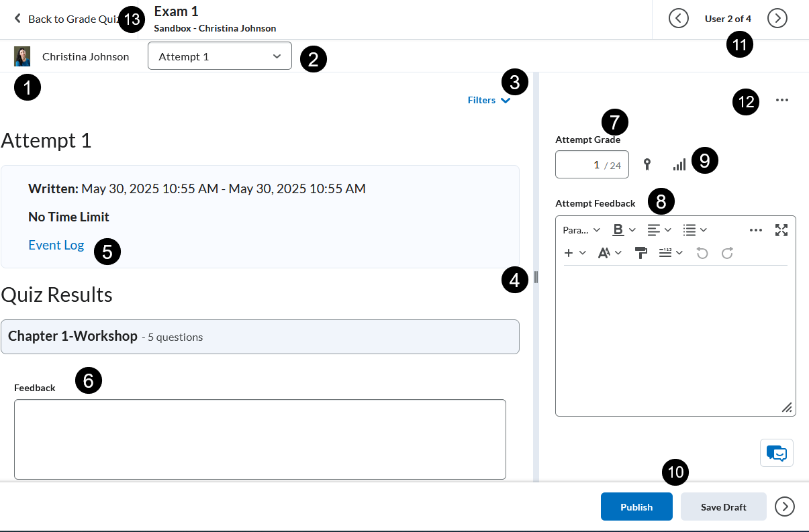809x532 pixels.
Task: Expand the Filters dropdown
Action: 489,101
